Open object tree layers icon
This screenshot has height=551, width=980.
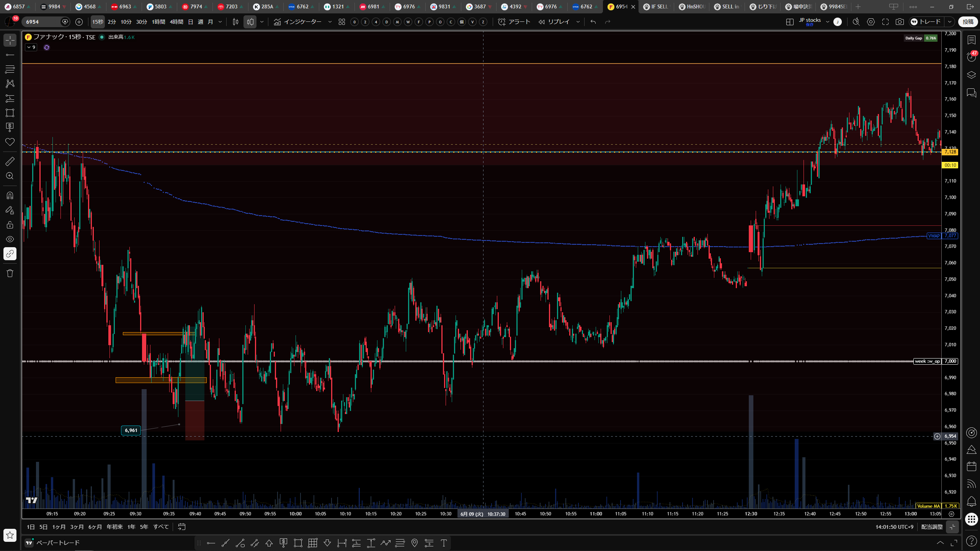pos(972,75)
